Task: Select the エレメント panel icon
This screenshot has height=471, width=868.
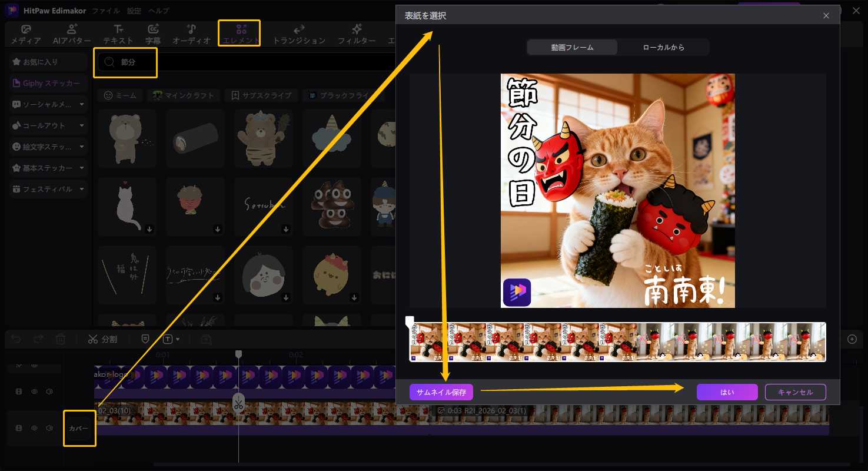Action: click(x=239, y=34)
